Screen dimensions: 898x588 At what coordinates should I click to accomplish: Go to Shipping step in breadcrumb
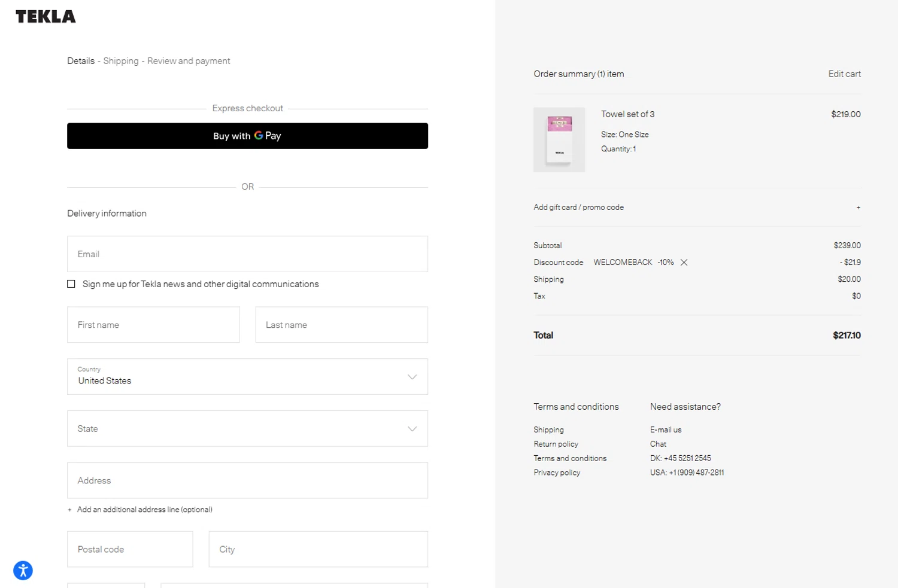pyautogui.click(x=121, y=61)
